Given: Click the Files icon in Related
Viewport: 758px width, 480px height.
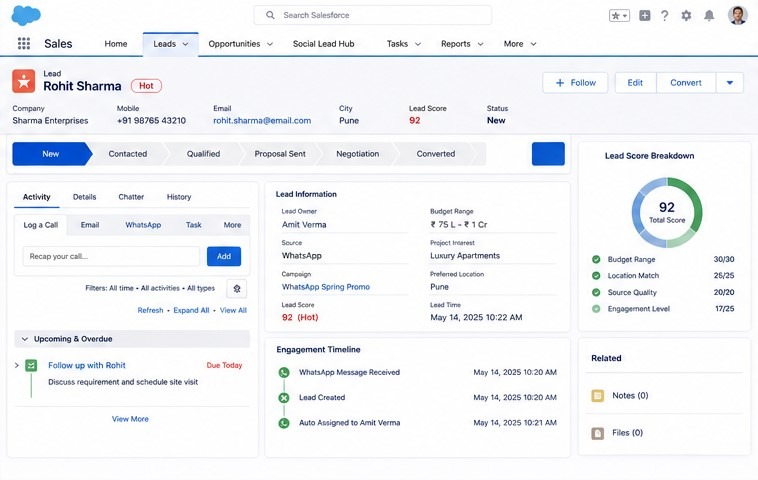Looking at the screenshot, I should tap(598, 433).
